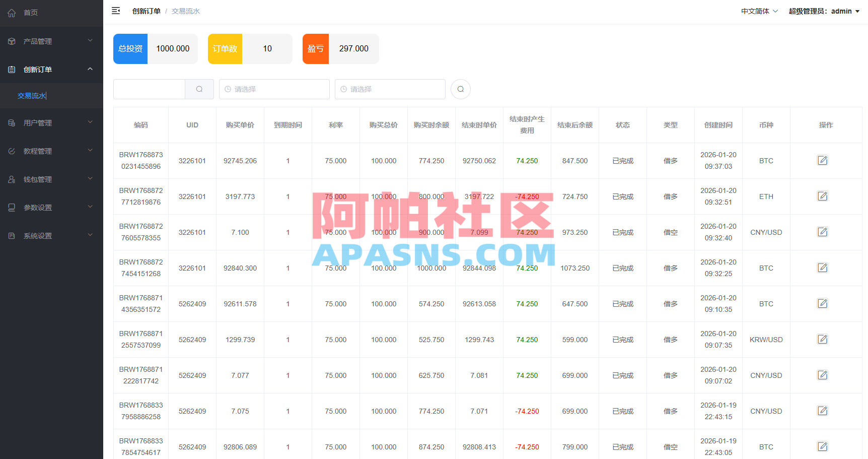Click the search icon in the keyword box
The height and width of the screenshot is (459, 868).
coord(199,89)
